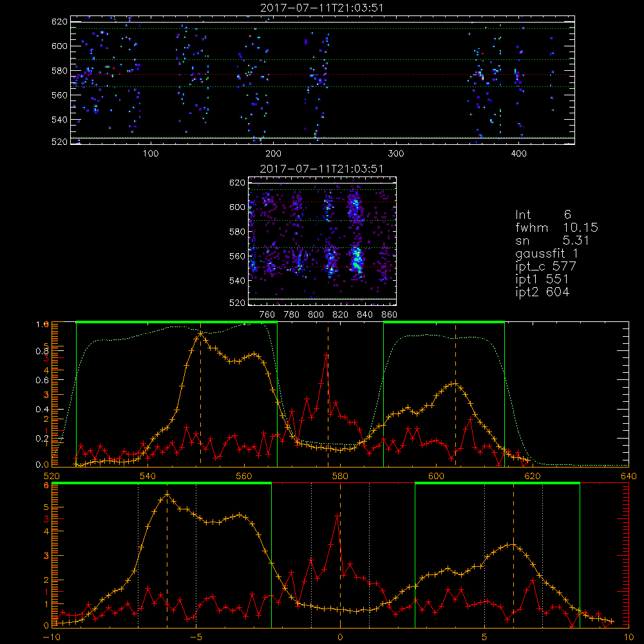This screenshot has width=644, height=644.
Task: Click the orange x-axis label 640
Action: pyautogui.click(x=629, y=477)
